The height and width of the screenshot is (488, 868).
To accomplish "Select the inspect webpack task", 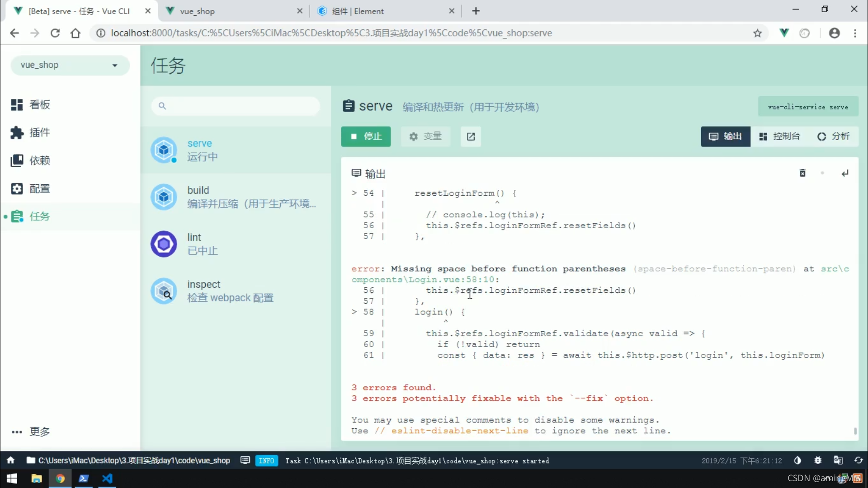I will pos(236,291).
